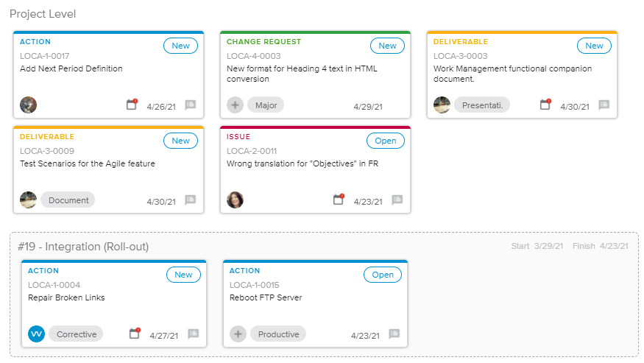Open comments icon on Reboot FTP Server card
644x363 pixels.
point(394,334)
